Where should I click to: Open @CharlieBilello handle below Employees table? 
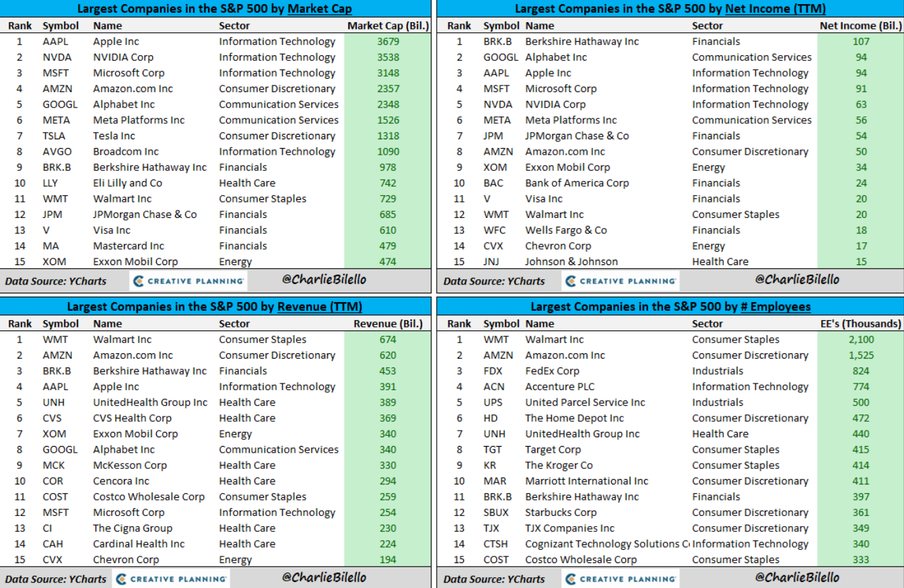pos(798,577)
